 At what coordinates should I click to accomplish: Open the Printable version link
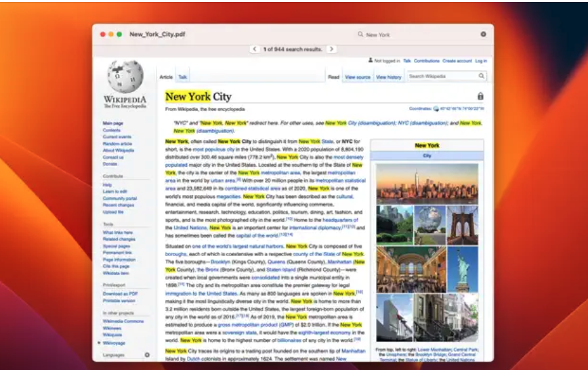tap(119, 301)
